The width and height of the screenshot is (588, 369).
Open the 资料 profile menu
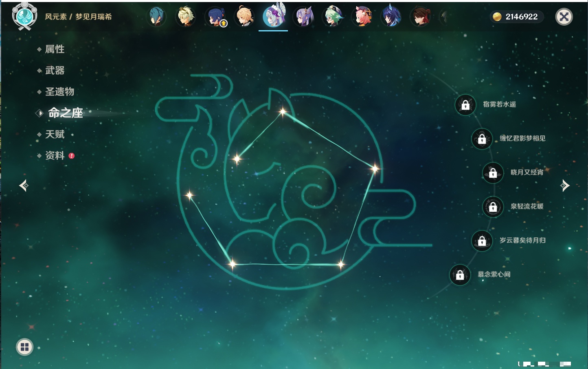tap(56, 155)
